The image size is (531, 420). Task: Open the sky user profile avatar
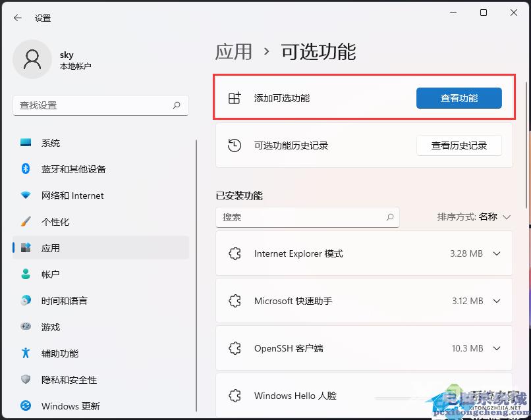32,59
